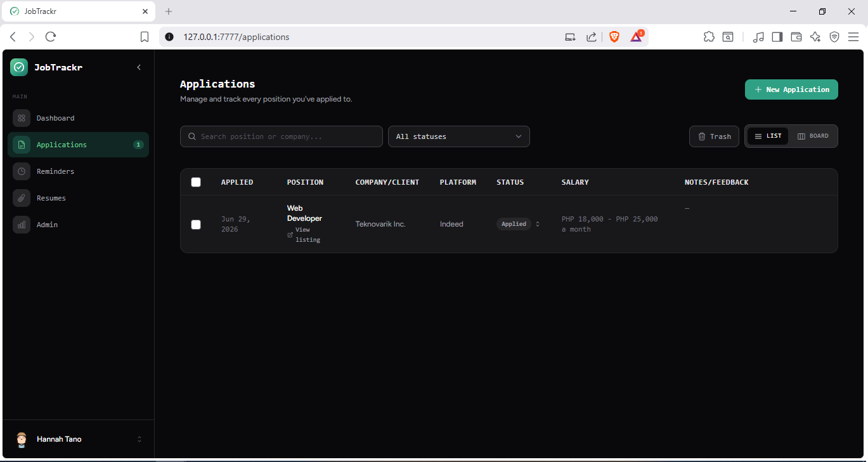Go back in the browser
Image resolution: width=868 pixels, height=462 pixels.
pos(13,37)
